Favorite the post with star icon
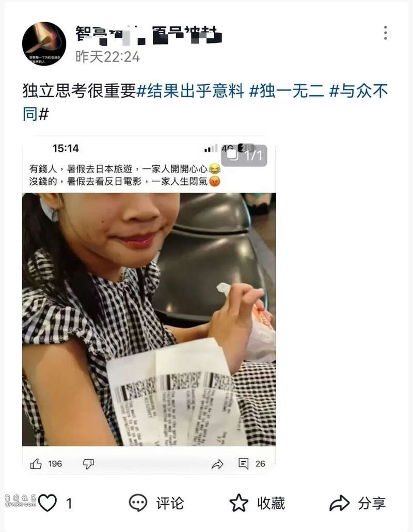This screenshot has width=413, height=532. point(239,503)
